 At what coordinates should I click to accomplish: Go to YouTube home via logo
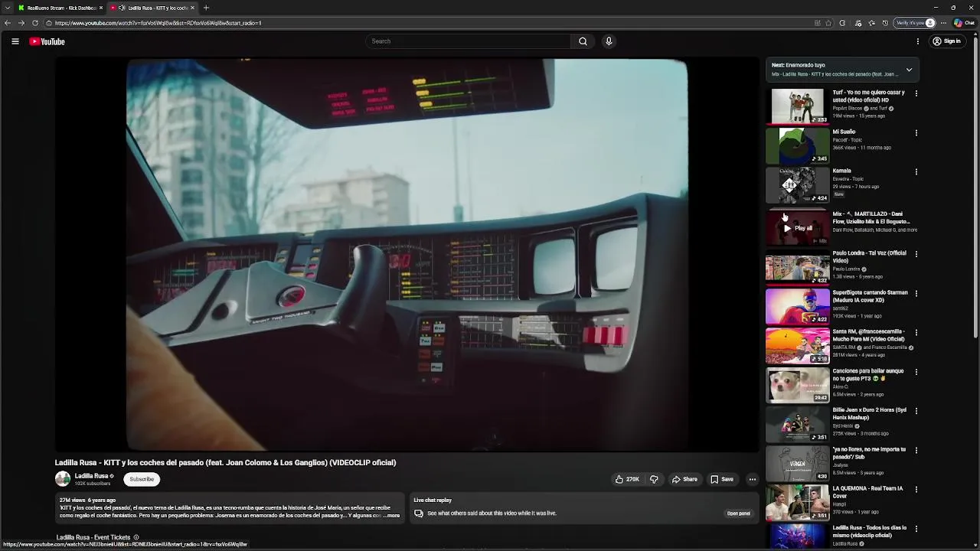pyautogui.click(x=47, y=41)
